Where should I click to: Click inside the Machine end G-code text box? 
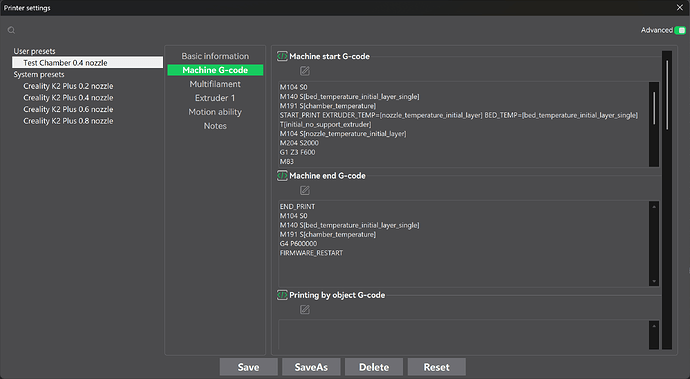[x=463, y=243]
